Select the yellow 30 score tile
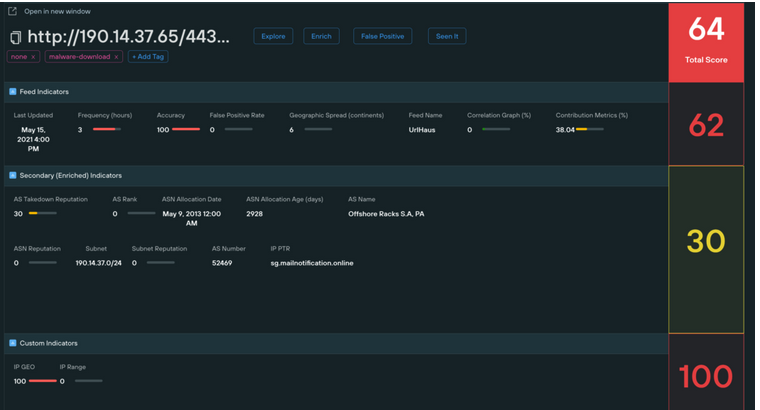 pyautogui.click(x=706, y=241)
